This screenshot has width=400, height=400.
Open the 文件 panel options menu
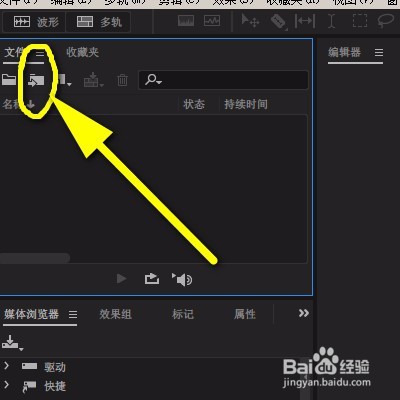pos(40,53)
